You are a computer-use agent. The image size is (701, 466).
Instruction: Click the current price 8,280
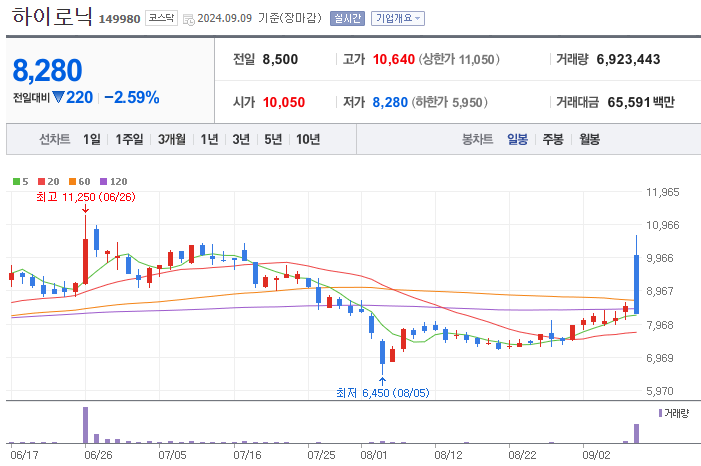(x=47, y=71)
